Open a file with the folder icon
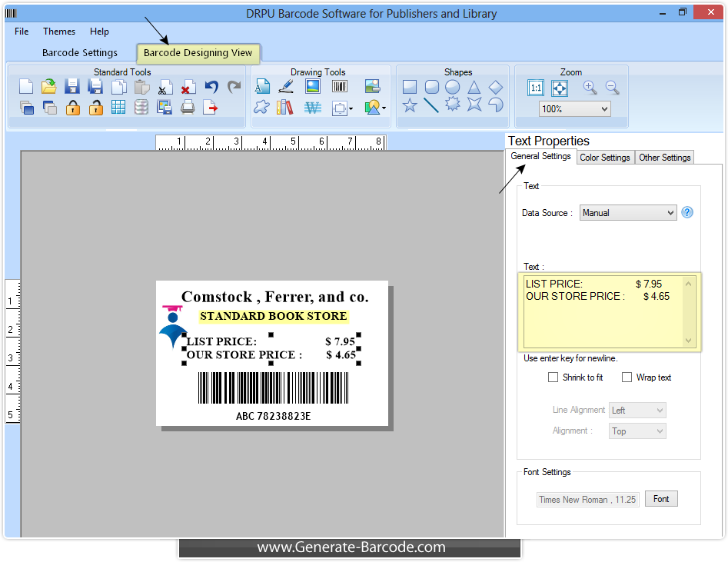The width and height of the screenshot is (728, 562). tap(48, 87)
